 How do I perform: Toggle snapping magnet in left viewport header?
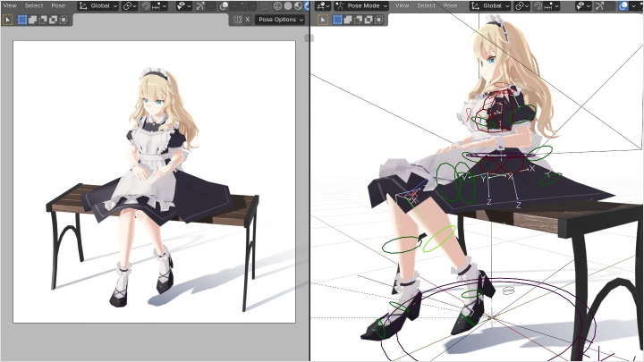148,5
